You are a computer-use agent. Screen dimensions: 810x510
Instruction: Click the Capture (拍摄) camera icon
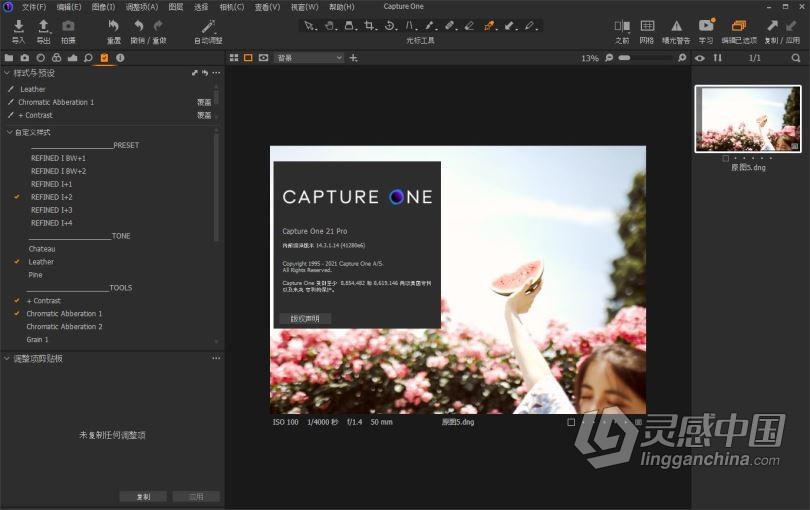[68, 26]
